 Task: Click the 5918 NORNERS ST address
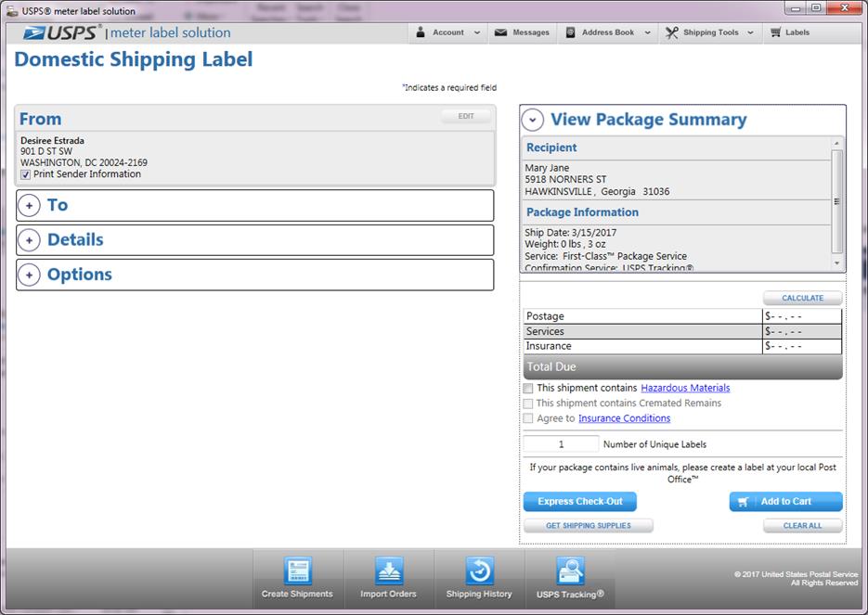click(x=565, y=180)
